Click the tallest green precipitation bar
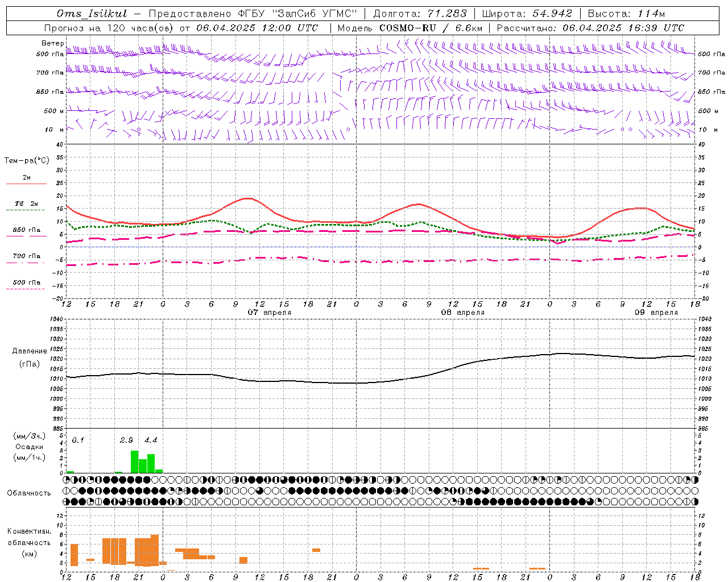Viewport: 728px width, 582px height. tap(135, 462)
